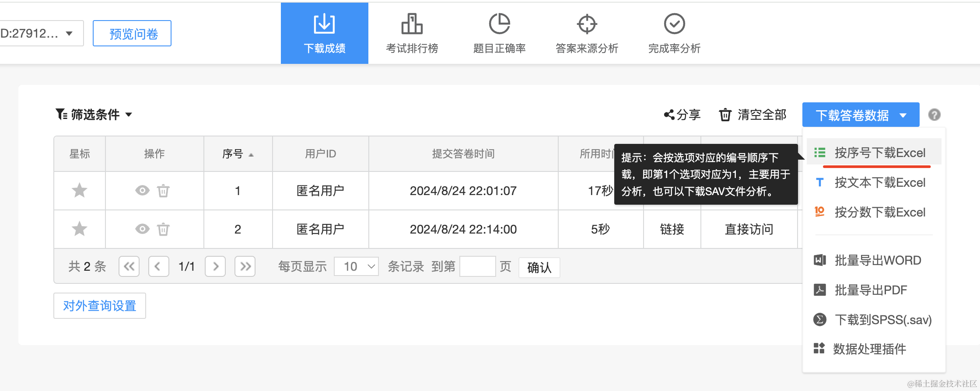Screen dimensions: 980x391
Task: Click the 5秒 duration cell
Action: [x=600, y=229]
